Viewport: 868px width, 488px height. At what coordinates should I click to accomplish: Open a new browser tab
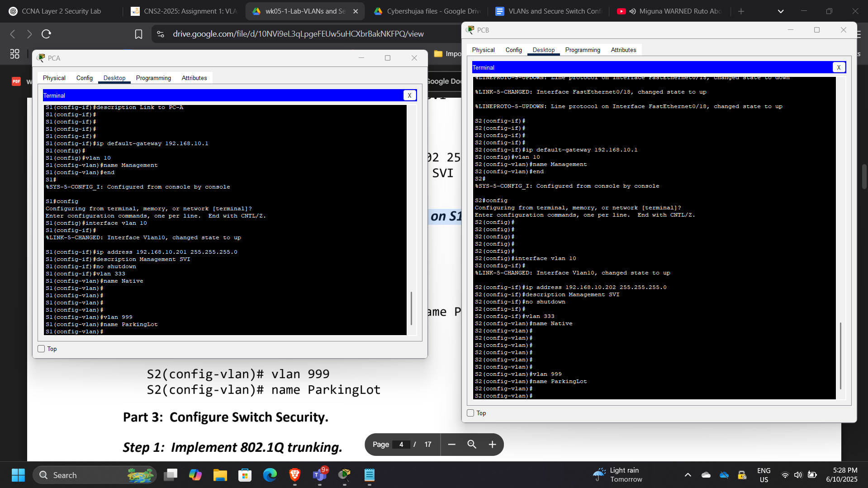[x=741, y=11]
